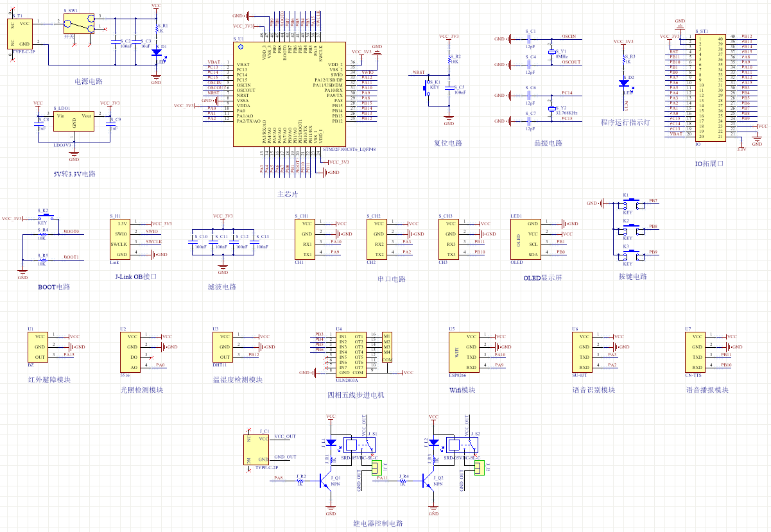Click the 串口电路 section title
This screenshot has height=532, width=771.
click(392, 279)
